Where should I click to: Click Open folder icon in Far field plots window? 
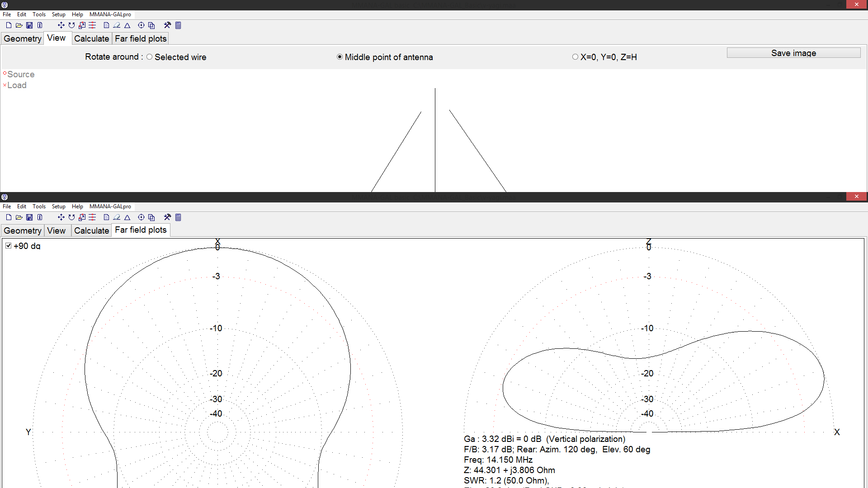19,217
